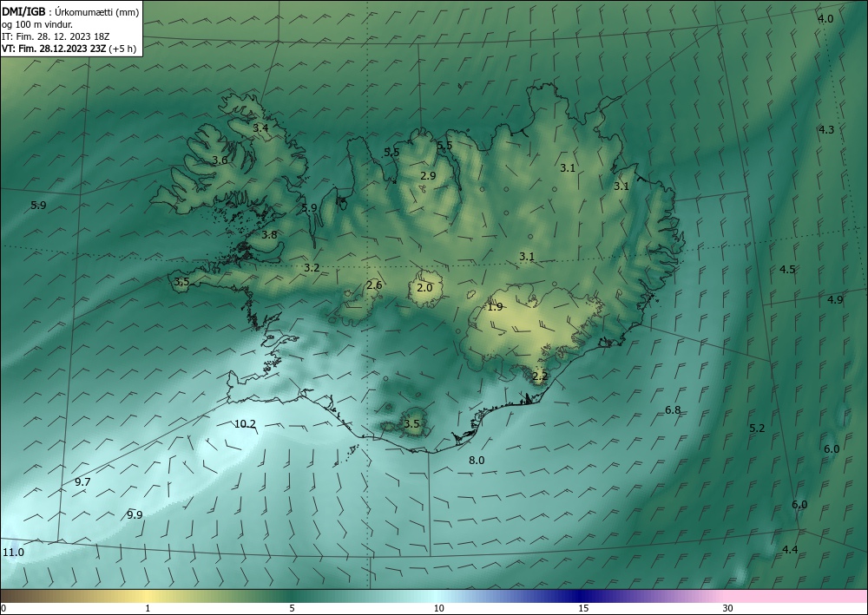Click the 3.4 value in the Westfjords
The image size is (868, 615).
(260, 128)
